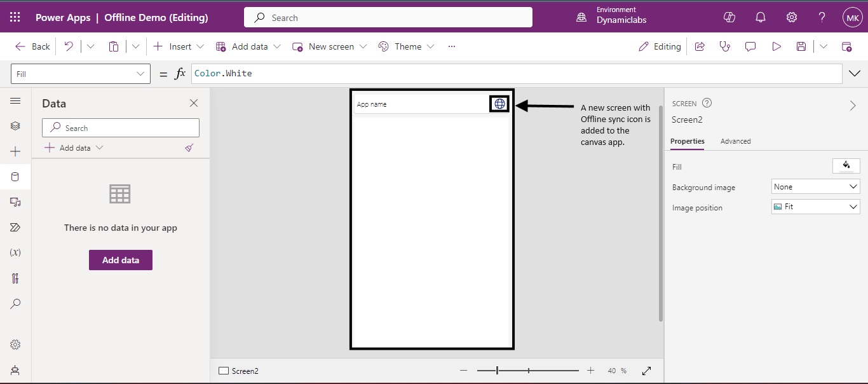Save the app with the disk icon

pyautogui.click(x=801, y=46)
